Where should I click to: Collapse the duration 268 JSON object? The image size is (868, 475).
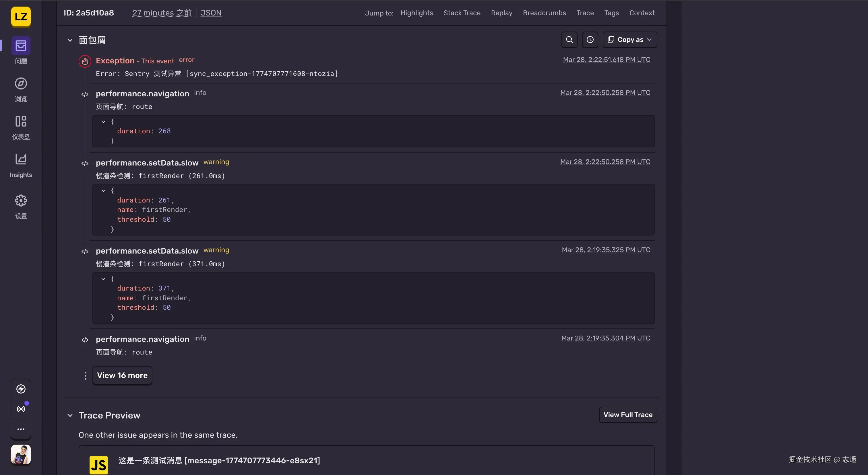pyautogui.click(x=103, y=122)
